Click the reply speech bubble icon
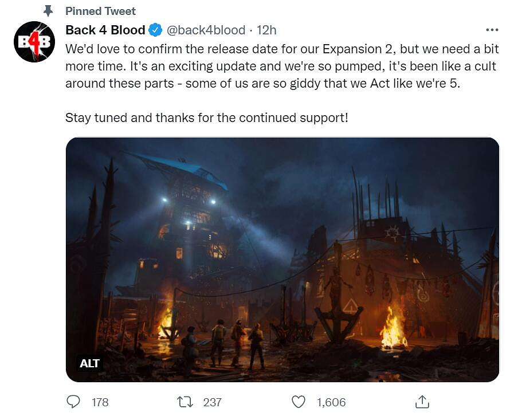 pyautogui.click(x=73, y=402)
